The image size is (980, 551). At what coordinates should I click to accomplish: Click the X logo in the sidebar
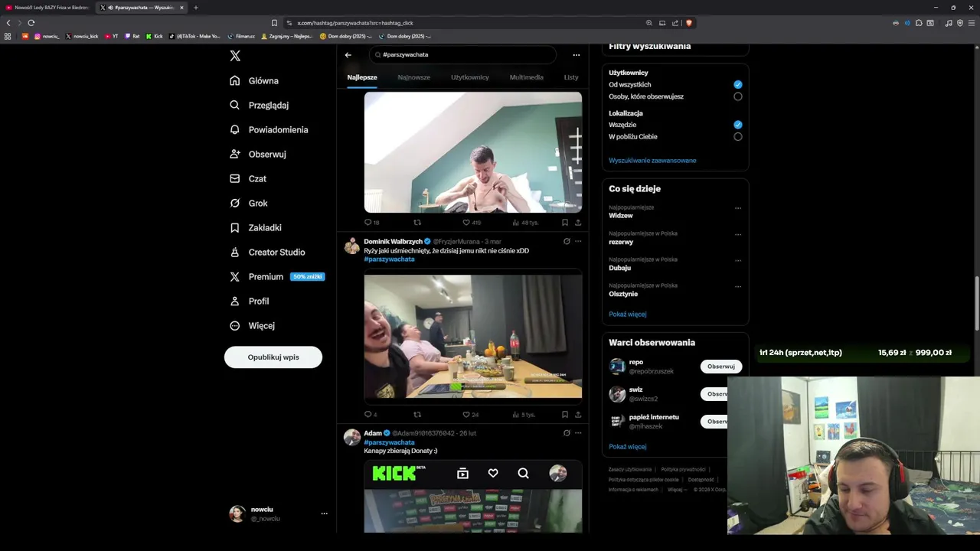pos(235,56)
